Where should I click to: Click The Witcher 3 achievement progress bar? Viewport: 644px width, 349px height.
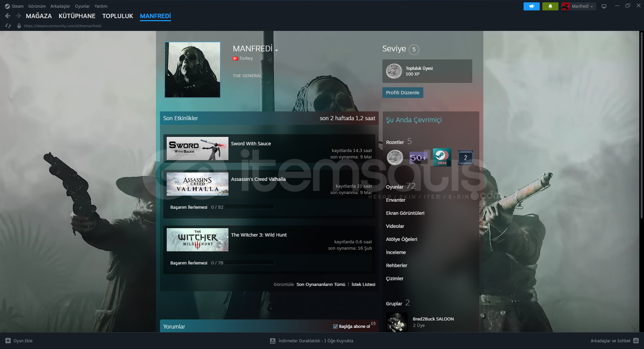250,263
